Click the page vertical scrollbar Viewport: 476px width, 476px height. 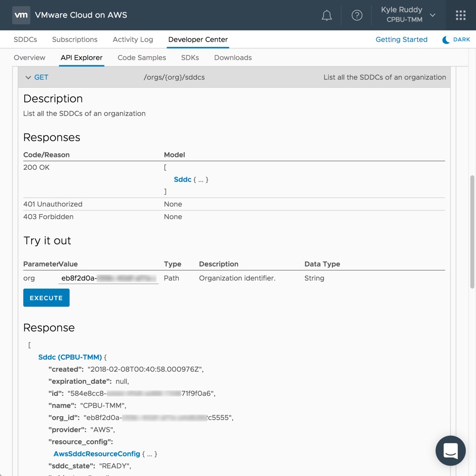(x=472, y=232)
